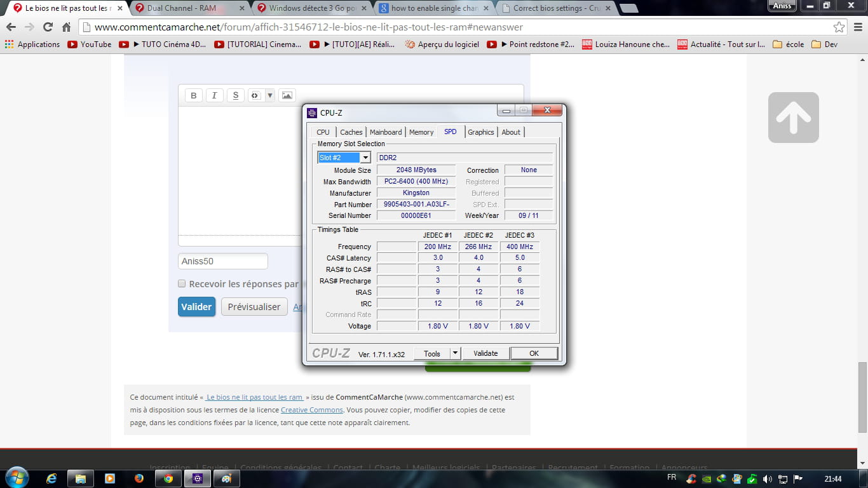Launch Internet Explorer from the taskbar
The height and width of the screenshot is (488, 868).
[x=51, y=478]
